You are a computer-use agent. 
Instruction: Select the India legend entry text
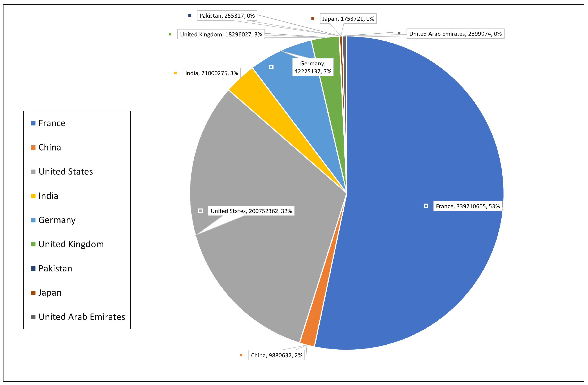pyautogui.click(x=48, y=196)
